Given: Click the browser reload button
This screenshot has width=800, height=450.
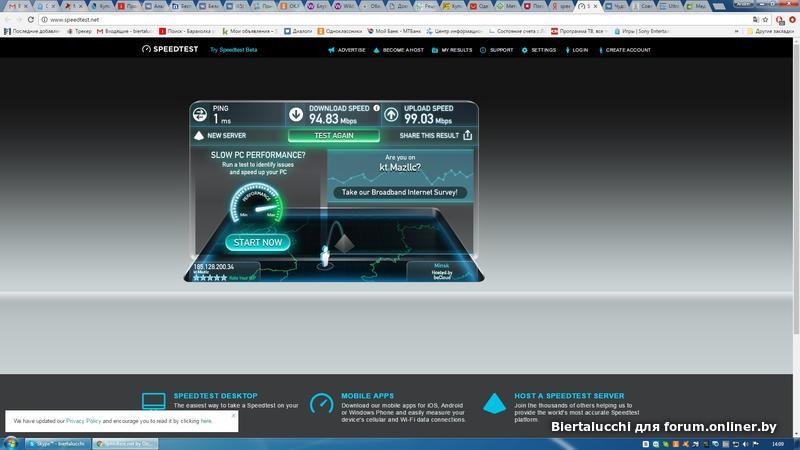Looking at the screenshot, I should [31, 19].
